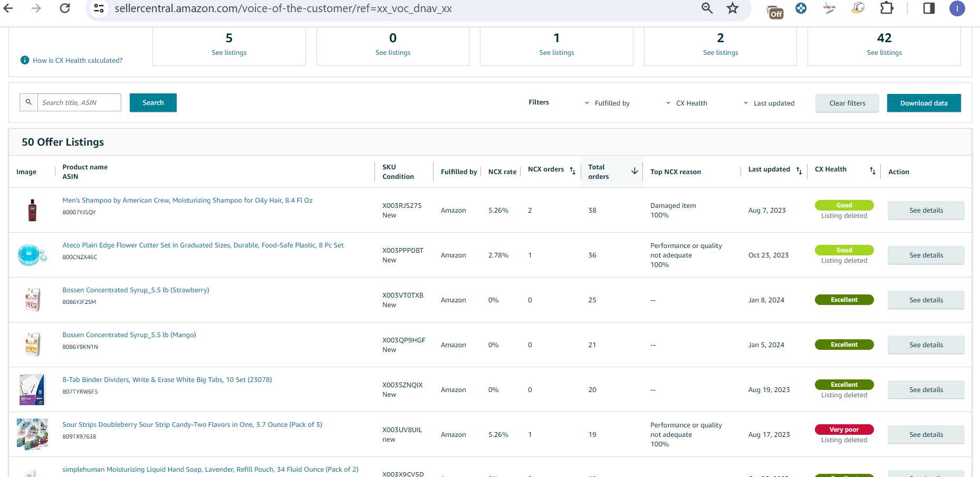The width and height of the screenshot is (980, 477).
Task: Open the blue round cross extension icon
Action: click(x=801, y=8)
